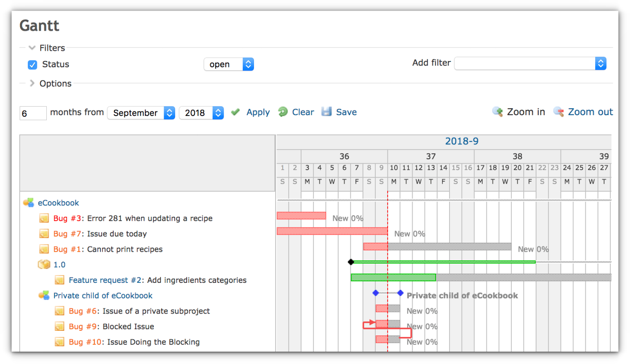The image size is (630, 364).
Task: Click the Save diskette icon
Action: [326, 111]
